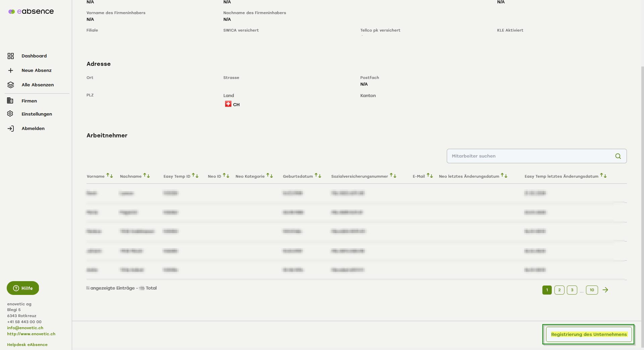This screenshot has width=644, height=350.
Task: Click the Abmelden logout icon
Action: (11, 129)
